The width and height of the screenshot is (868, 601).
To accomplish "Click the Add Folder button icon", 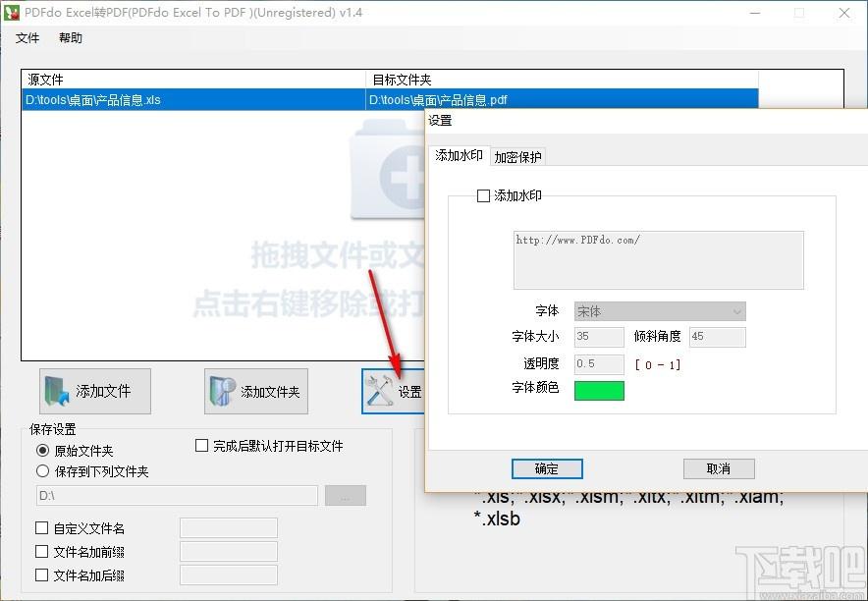I will click(x=222, y=391).
